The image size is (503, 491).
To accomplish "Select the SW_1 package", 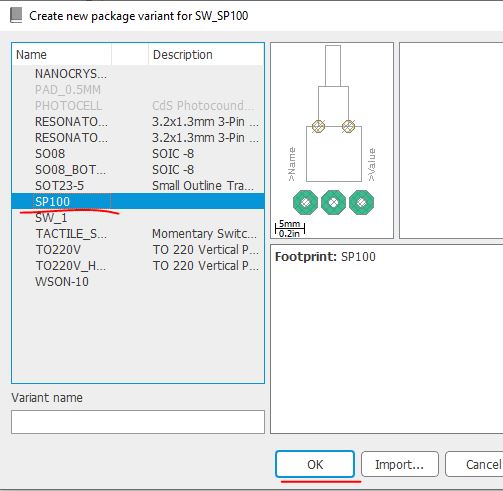I will (138, 218).
